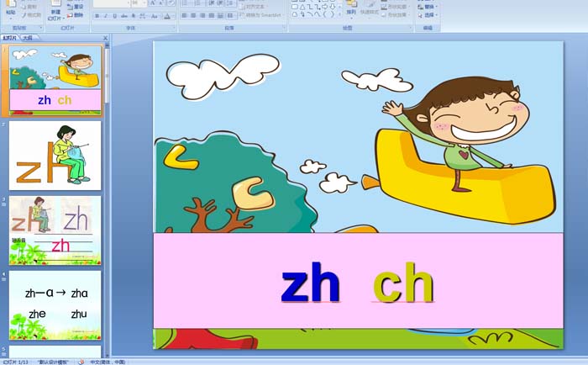Switch to the Slides tab in the side pane
This screenshot has width=588, height=365.
click(10, 38)
